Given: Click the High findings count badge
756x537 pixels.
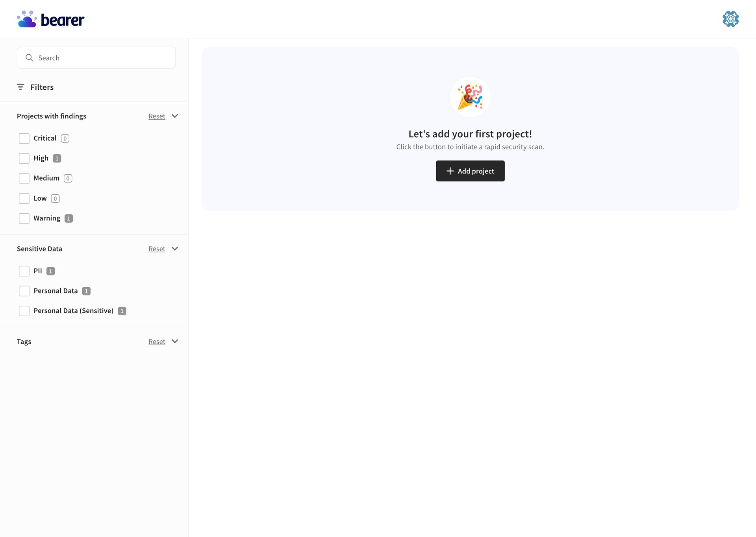Looking at the screenshot, I should click(x=57, y=159).
